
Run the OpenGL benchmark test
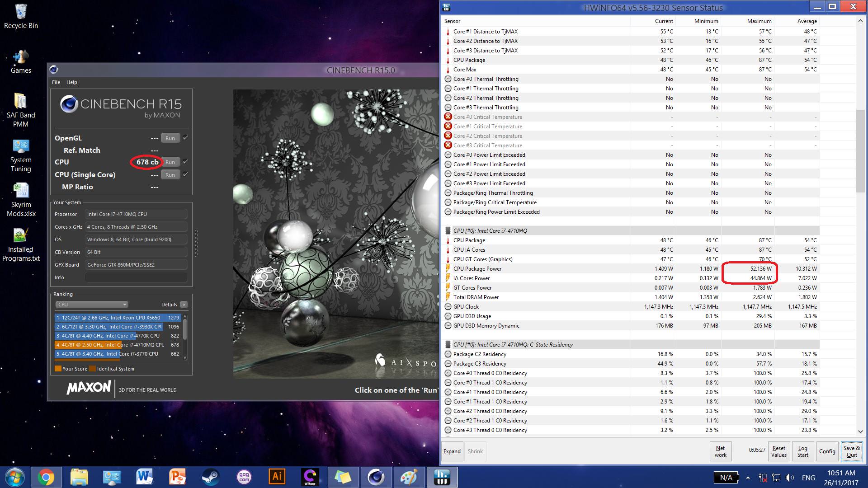point(170,138)
